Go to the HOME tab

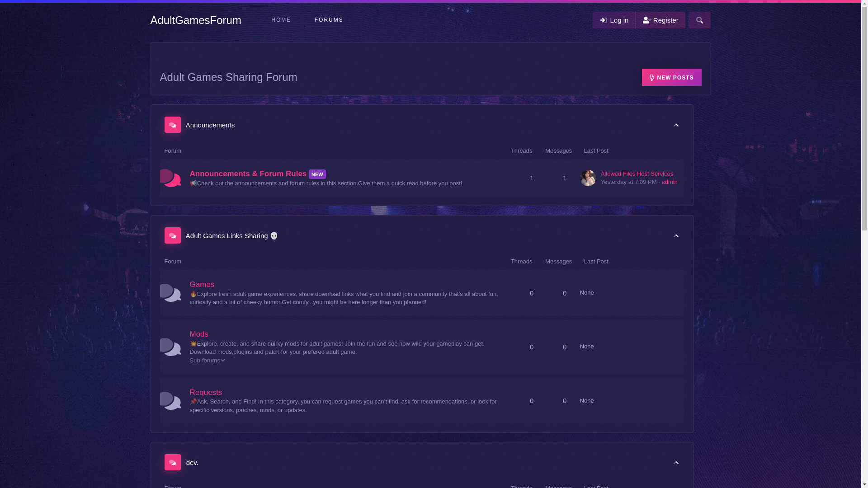coord(281,20)
